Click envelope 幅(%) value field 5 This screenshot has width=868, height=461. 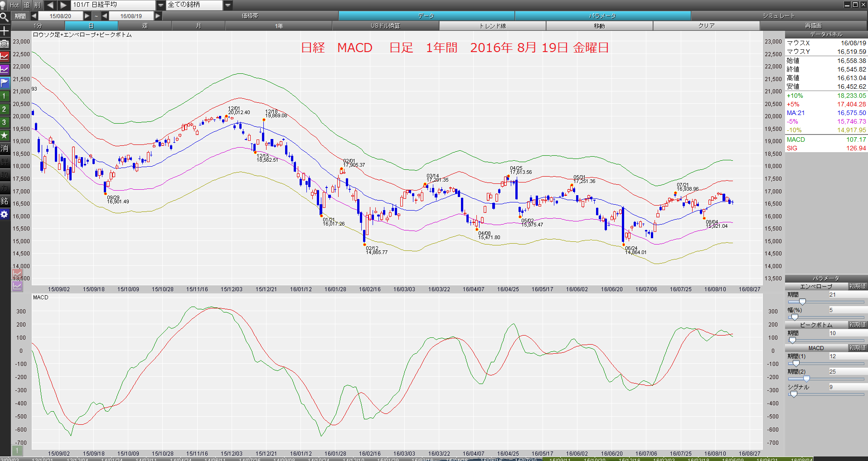click(x=848, y=310)
